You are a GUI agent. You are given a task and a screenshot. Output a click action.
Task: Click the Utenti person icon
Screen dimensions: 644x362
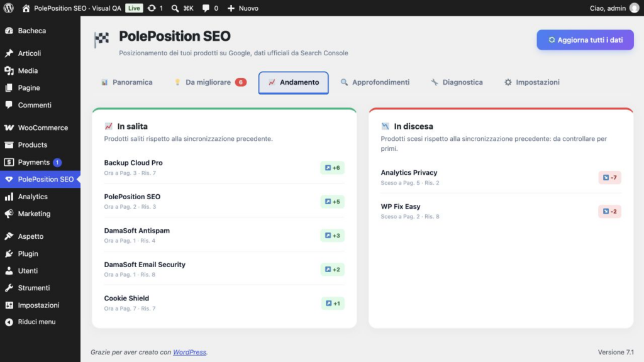9,271
